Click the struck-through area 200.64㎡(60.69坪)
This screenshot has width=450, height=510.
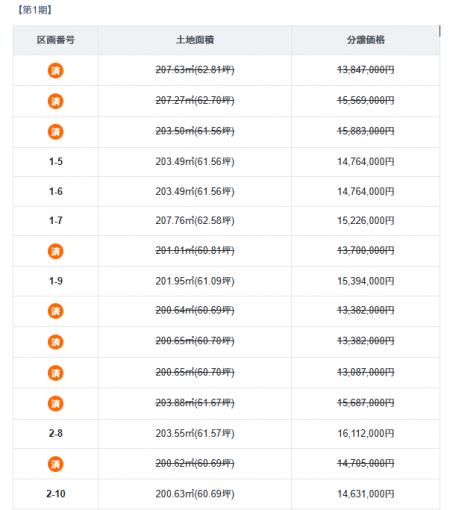[195, 310]
